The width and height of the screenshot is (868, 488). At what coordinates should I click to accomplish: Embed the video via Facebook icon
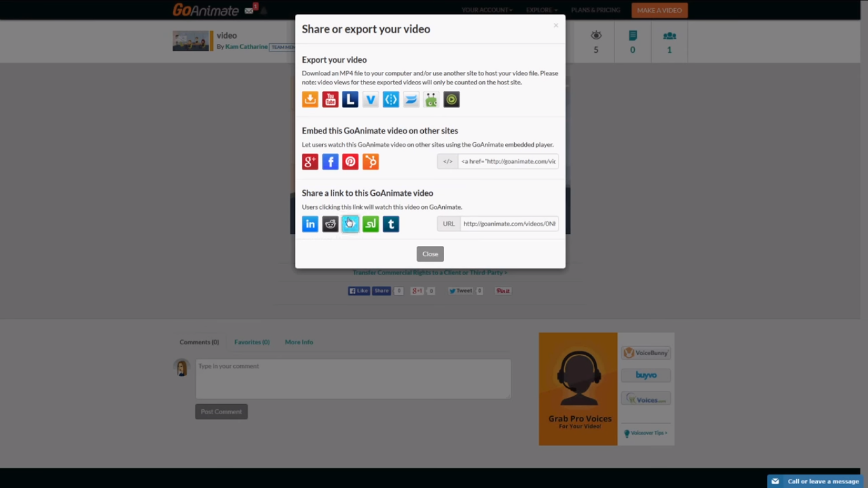point(330,161)
